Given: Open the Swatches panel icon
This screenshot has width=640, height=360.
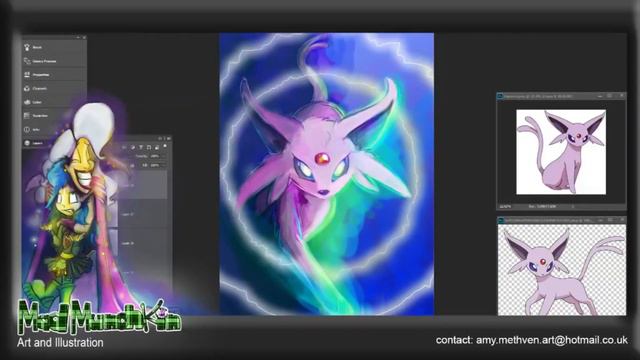Looking at the screenshot, I should (x=27, y=116).
